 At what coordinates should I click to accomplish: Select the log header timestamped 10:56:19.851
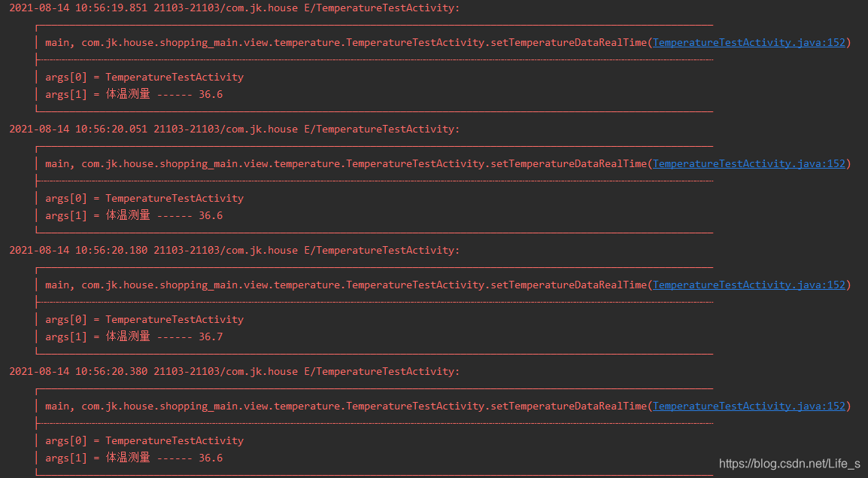click(x=234, y=8)
